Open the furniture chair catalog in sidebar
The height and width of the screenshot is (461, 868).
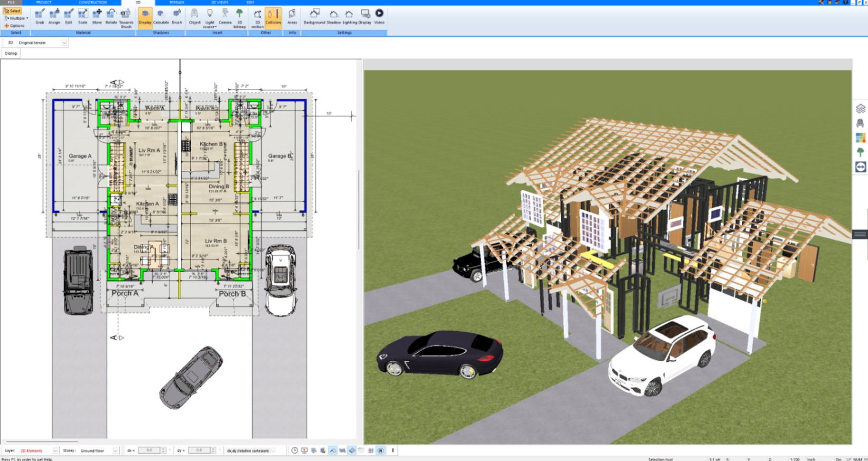coord(861,123)
